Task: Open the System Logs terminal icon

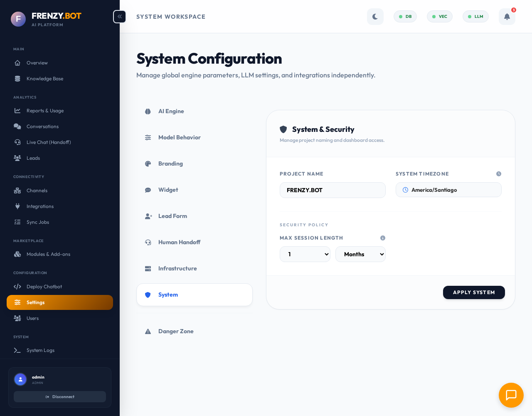Action: click(x=17, y=350)
